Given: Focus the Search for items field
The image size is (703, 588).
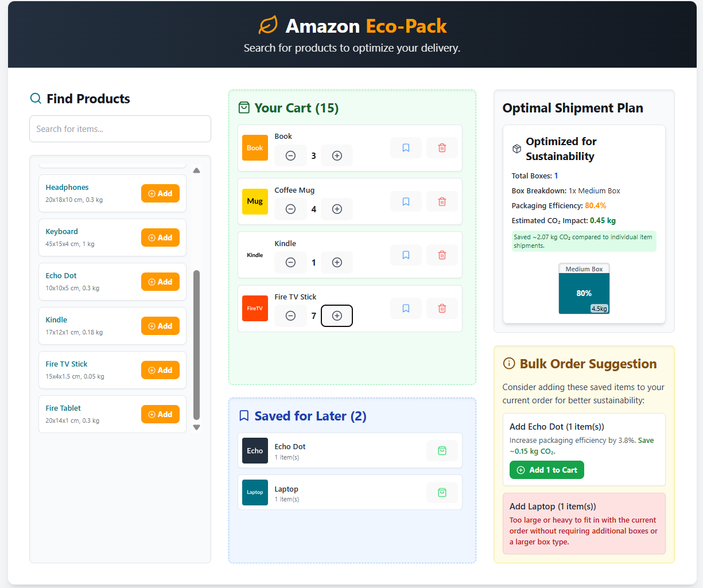Looking at the screenshot, I should 120,129.
